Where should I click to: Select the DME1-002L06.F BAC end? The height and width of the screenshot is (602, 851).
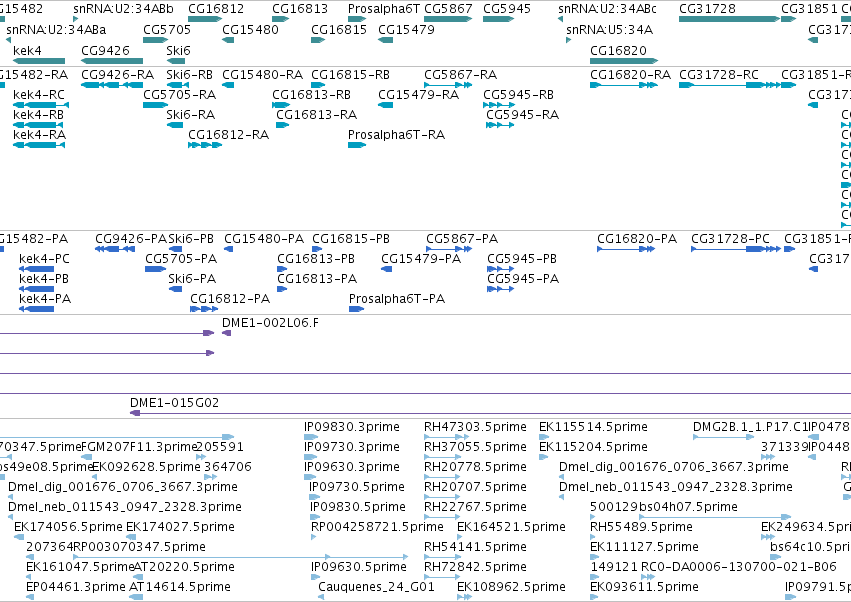(x=227, y=333)
